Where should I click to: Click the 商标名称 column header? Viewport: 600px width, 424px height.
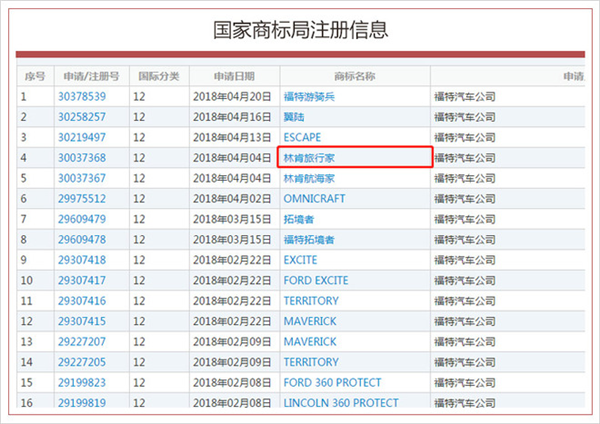point(355,76)
